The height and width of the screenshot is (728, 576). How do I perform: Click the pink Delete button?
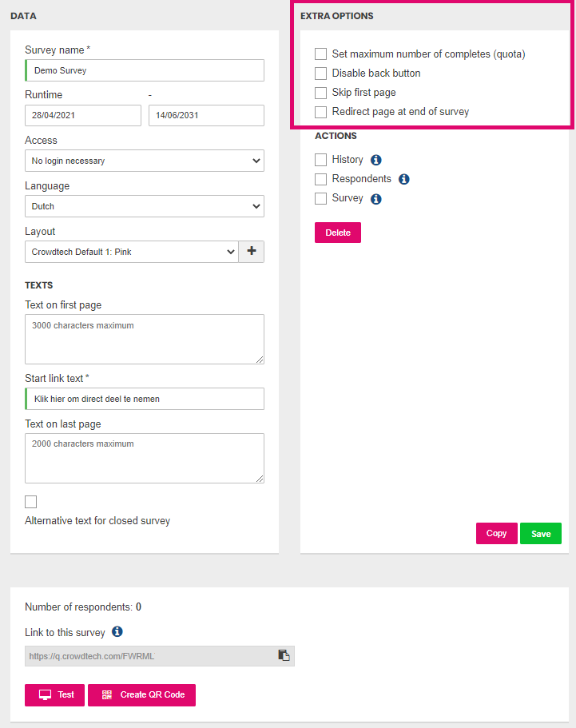click(338, 233)
